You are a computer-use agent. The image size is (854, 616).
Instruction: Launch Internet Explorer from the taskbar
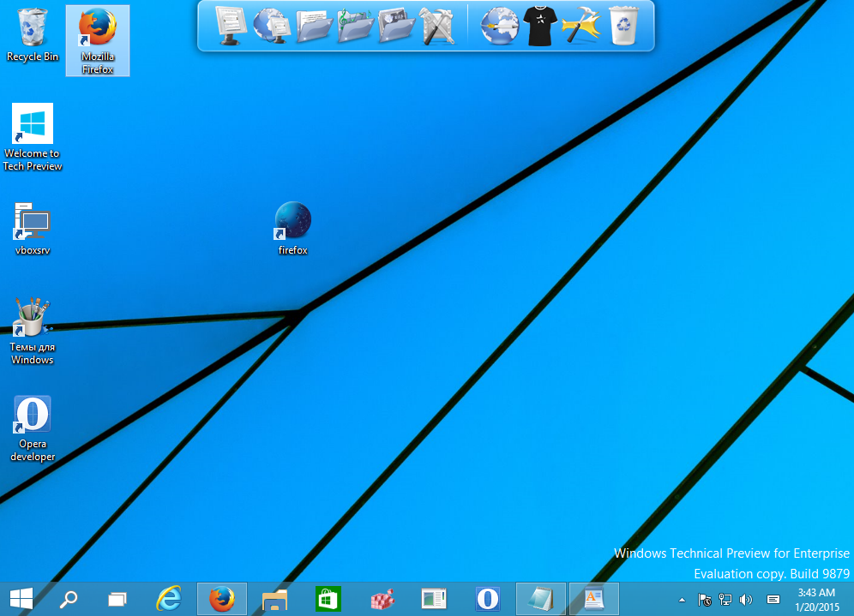(169, 599)
